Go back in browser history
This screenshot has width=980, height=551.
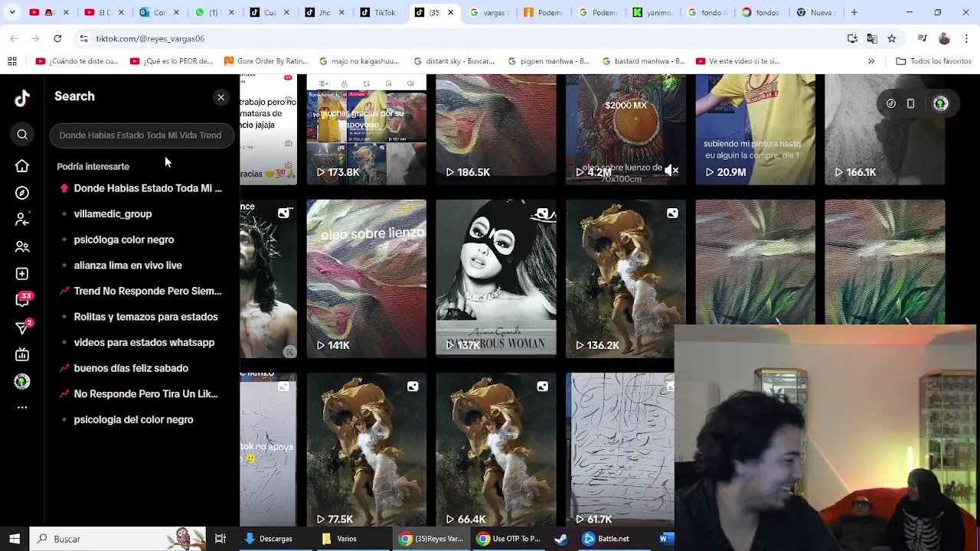[x=14, y=38]
